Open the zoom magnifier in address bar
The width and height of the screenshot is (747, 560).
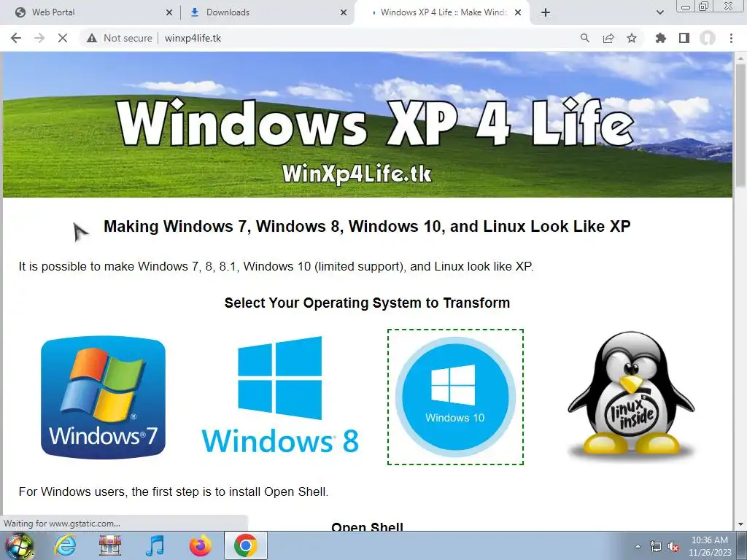point(584,38)
